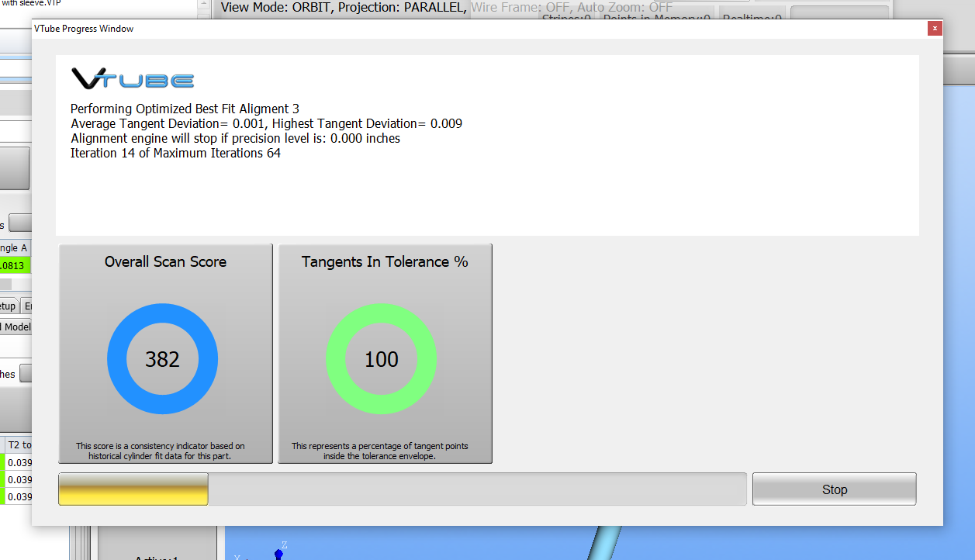Click the Tangents In Tolerance % panel title
The height and width of the screenshot is (560, 975).
(x=385, y=262)
